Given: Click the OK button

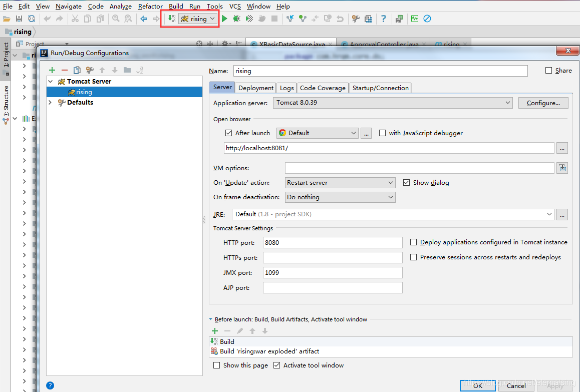Looking at the screenshot, I should [477, 385].
